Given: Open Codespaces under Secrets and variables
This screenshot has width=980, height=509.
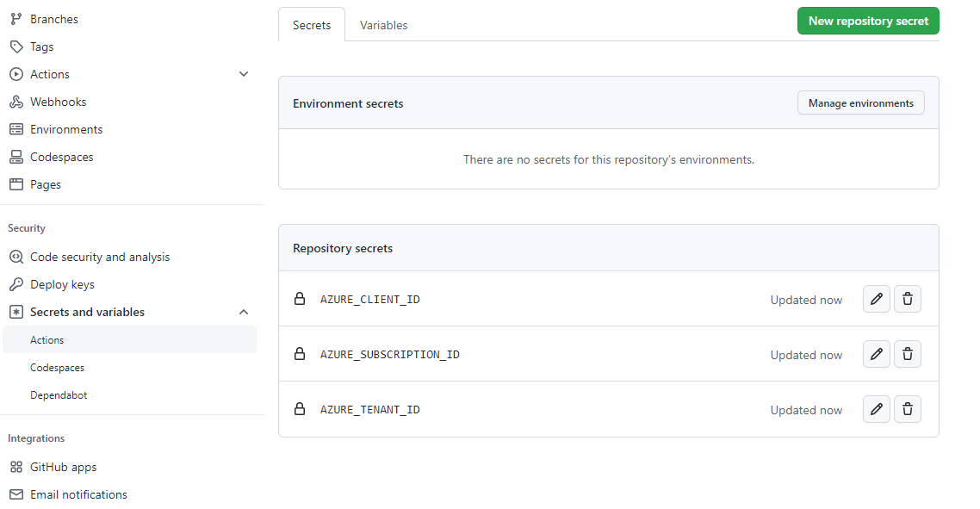Looking at the screenshot, I should pos(57,368).
